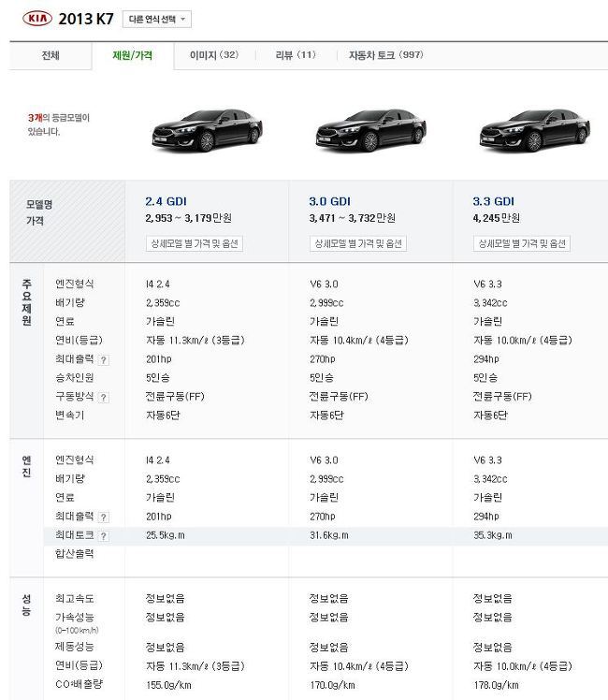Open the 리뷰 (11) tab
Screen dimensions: 608x700
click(x=296, y=55)
